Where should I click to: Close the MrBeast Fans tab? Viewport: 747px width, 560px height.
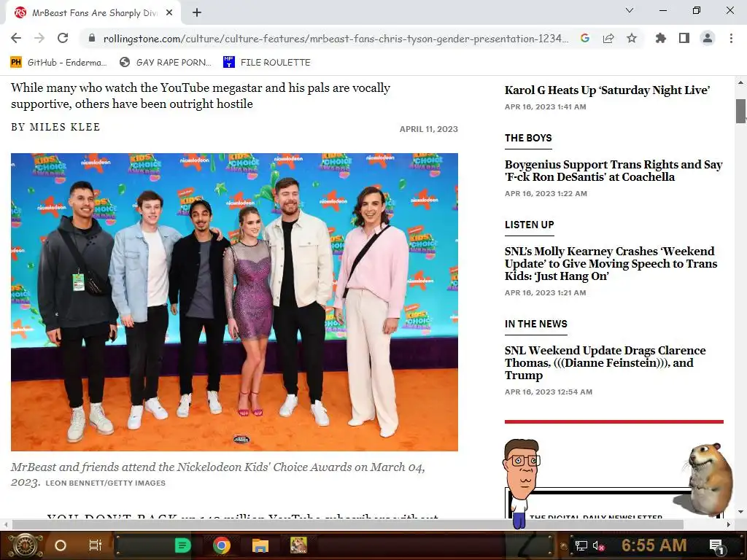click(169, 13)
